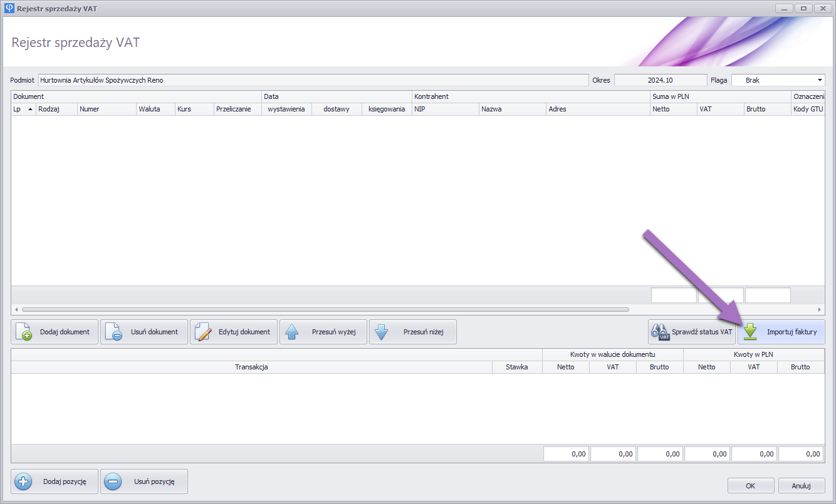The height and width of the screenshot is (504, 836).
Task: Click the Okres field 2024.10
Action: point(660,80)
